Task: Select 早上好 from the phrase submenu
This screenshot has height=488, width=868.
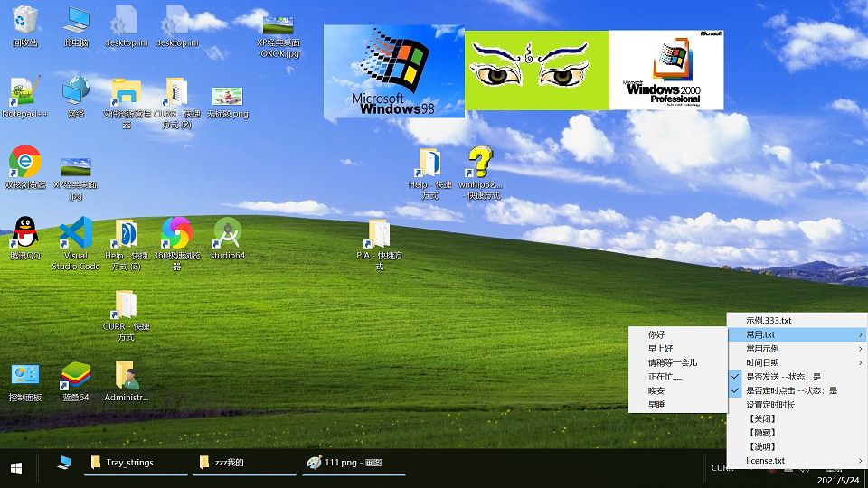Action: point(678,349)
